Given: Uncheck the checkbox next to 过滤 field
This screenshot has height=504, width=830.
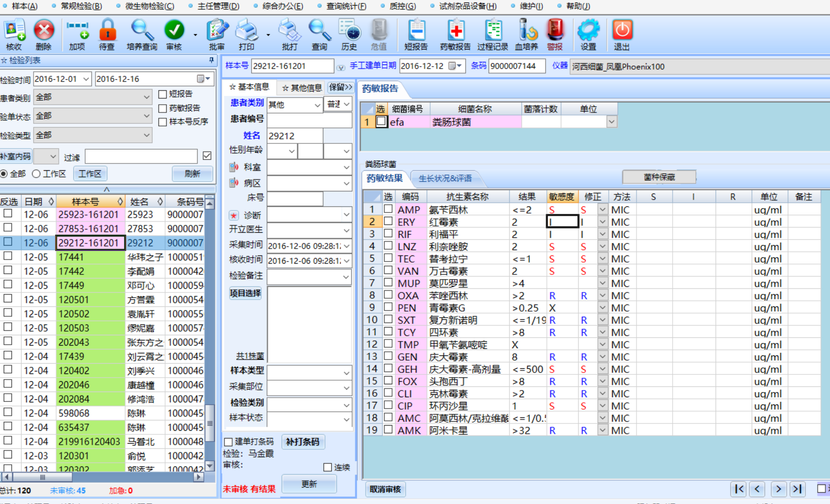Looking at the screenshot, I should (x=207, y=156).
